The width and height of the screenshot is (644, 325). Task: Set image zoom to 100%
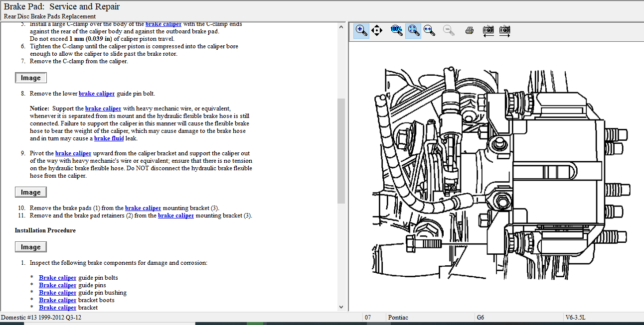click(x=396, y=30)
